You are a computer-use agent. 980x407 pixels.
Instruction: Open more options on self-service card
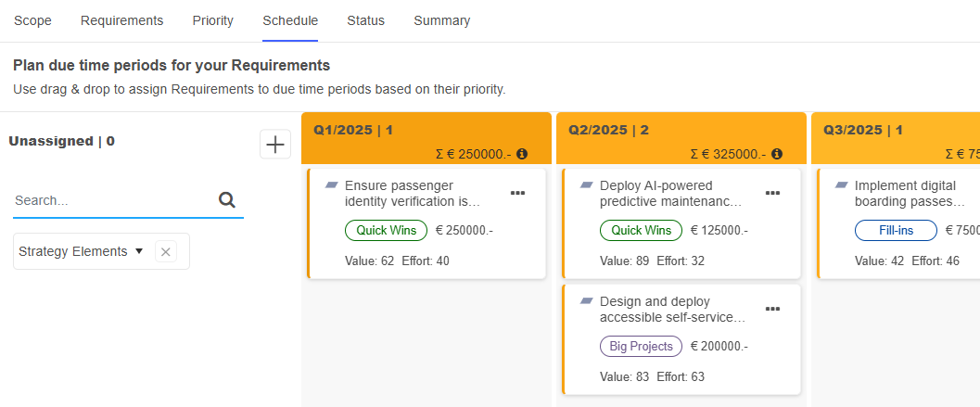point(772,309)
